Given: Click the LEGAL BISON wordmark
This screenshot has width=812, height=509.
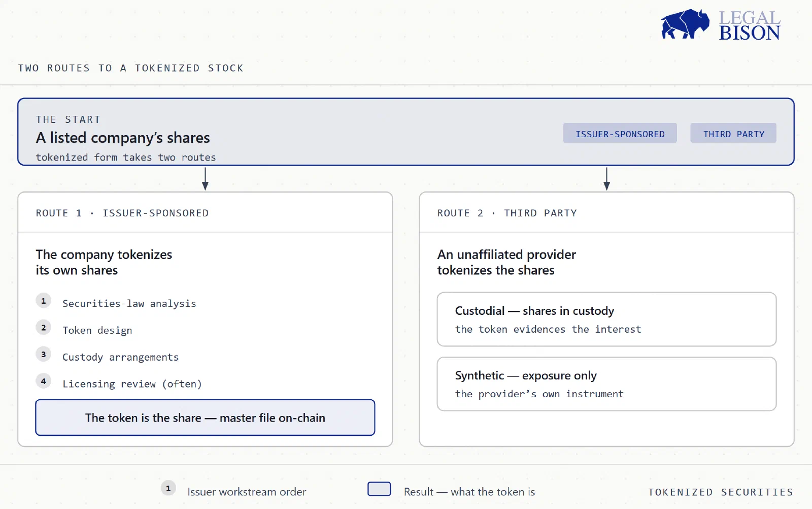Looking at the screenshot, I should click(x=750, y=25).
